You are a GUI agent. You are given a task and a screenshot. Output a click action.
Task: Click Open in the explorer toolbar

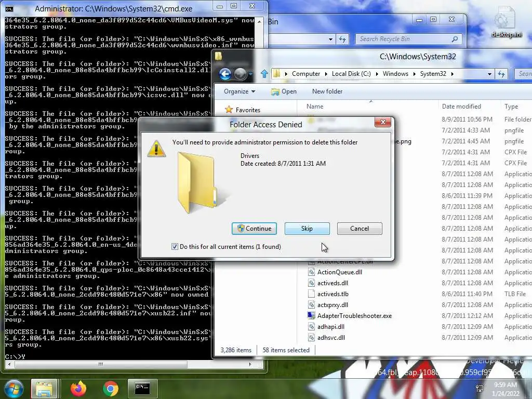click(284, 91)
